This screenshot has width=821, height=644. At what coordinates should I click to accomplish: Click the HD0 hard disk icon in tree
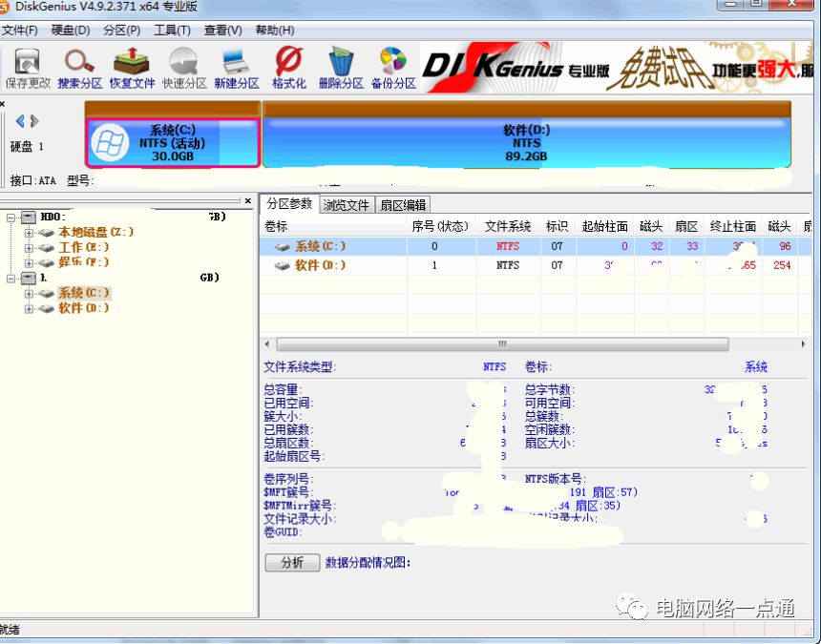pyautogui.click(x=29, y=218)
